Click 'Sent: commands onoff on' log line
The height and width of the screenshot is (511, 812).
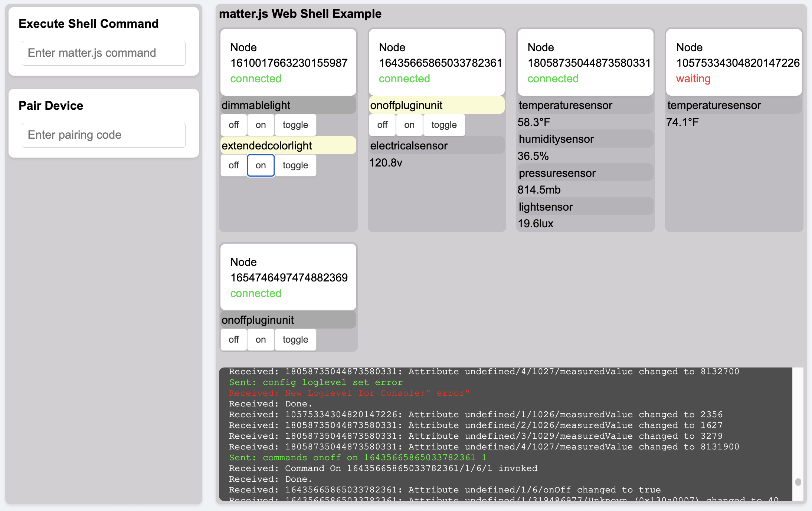point(358,458)
